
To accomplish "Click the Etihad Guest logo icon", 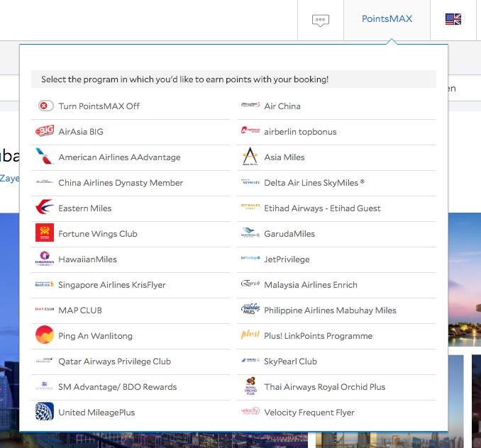I will pos(250,206).
